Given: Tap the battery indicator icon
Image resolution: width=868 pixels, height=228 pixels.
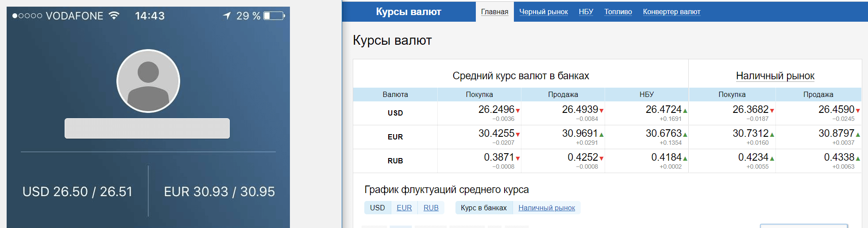Looking at the screenshot, I should (274, 16).
